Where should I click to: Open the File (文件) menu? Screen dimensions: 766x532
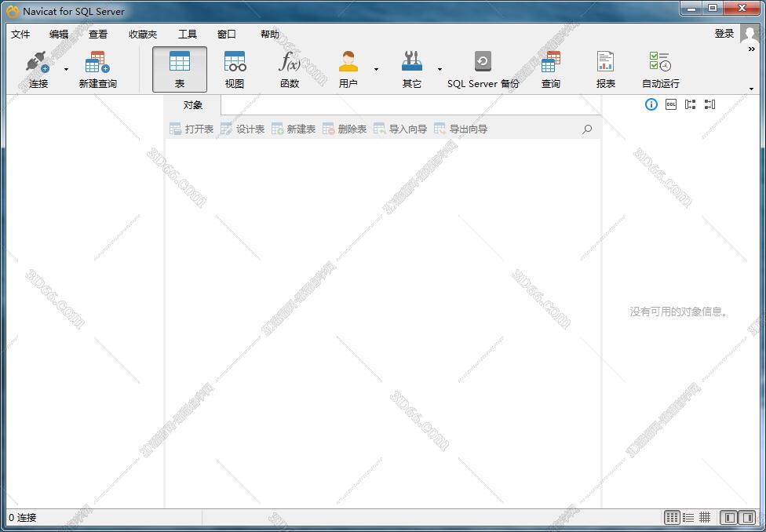pyautogui.click(x=20, y=35)
